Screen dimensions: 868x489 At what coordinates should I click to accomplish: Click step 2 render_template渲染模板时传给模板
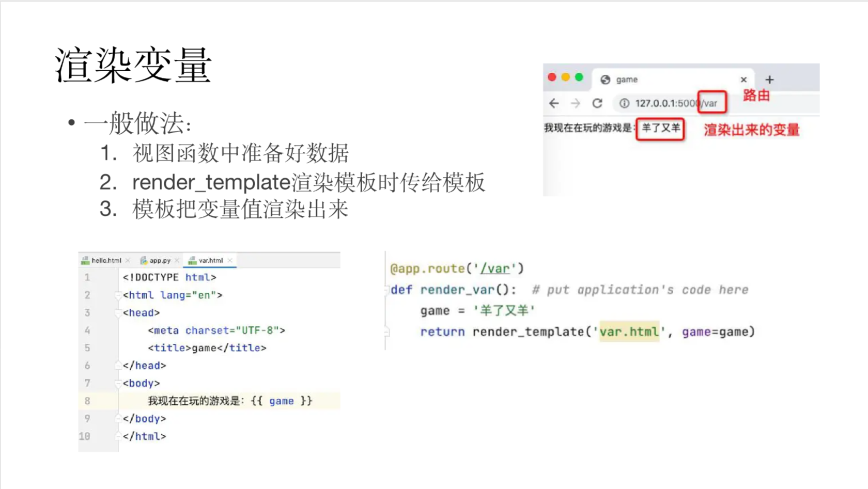click(x=308, y=182)
